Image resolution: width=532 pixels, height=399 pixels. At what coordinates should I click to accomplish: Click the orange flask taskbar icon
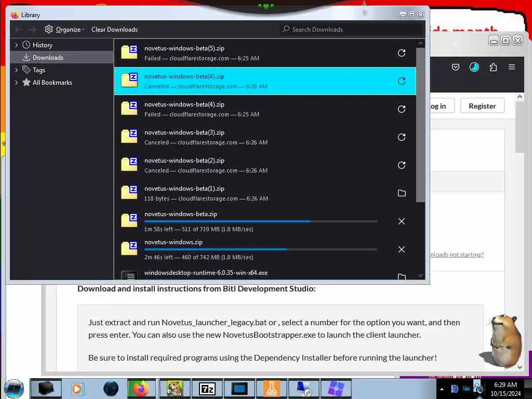click(272, 389)
